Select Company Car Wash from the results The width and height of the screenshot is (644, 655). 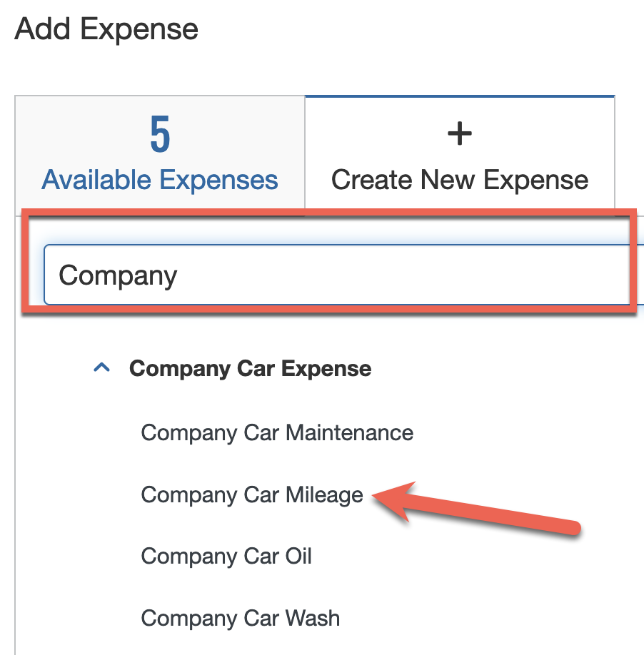coord(241,618)
